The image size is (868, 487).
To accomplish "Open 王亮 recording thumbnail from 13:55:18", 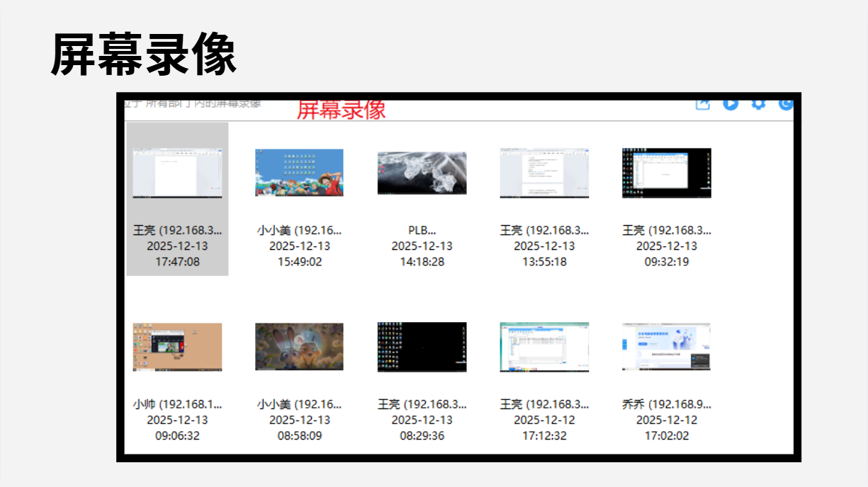I will (544, 173).
